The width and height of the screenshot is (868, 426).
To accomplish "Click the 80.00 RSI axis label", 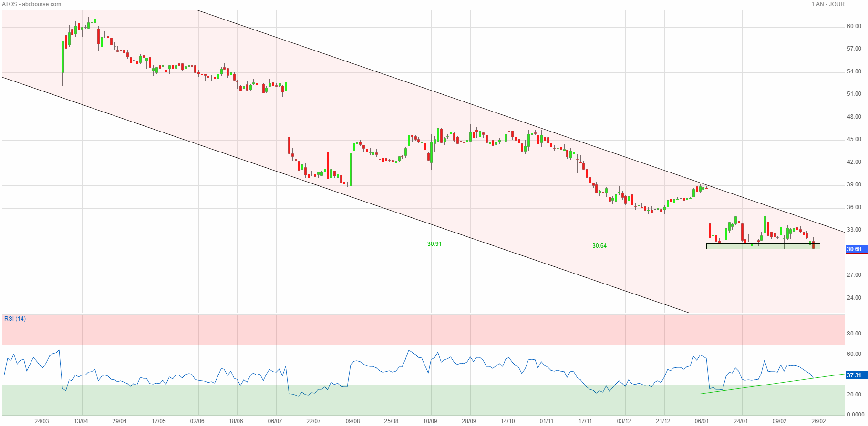I will click(854, 334).
